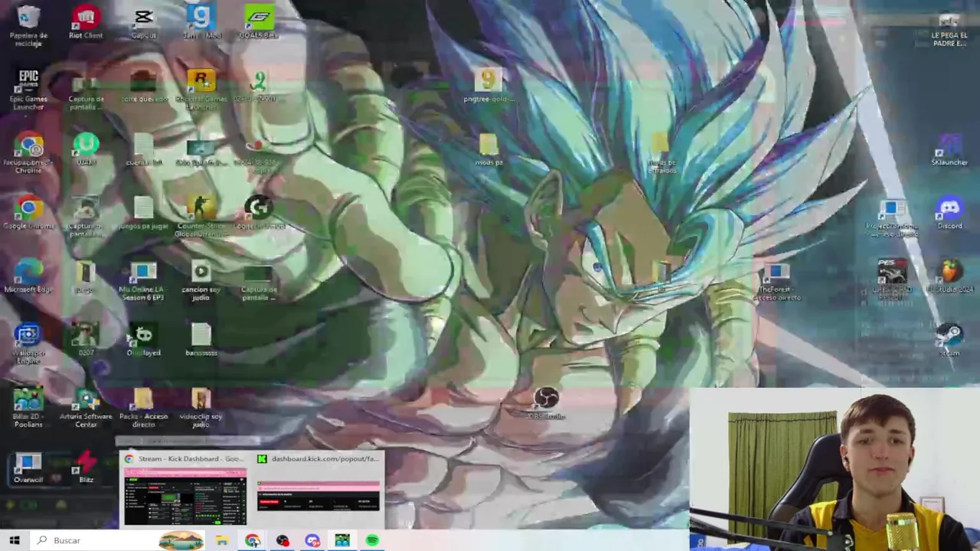This screenshot has width=980, height=551.
Task: Select the Ubisoft Connect green icon
Action: coord(86,151)
